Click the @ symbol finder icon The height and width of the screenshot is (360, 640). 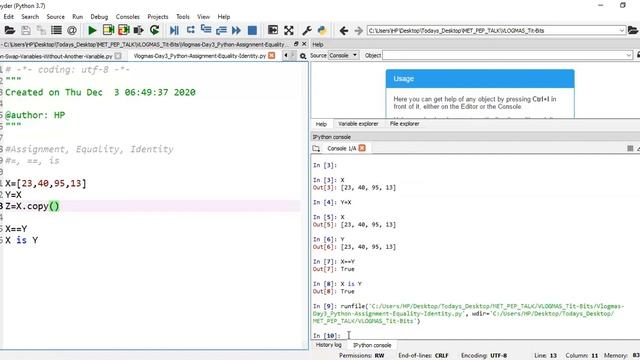coord(72,30)
